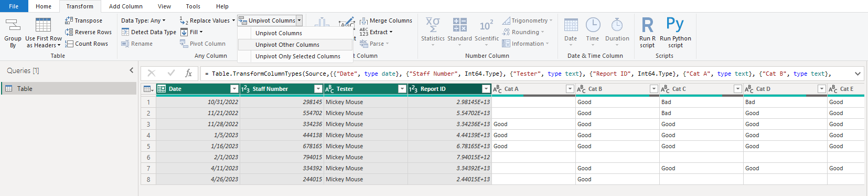Open the Information dropdown

(526, 44)
